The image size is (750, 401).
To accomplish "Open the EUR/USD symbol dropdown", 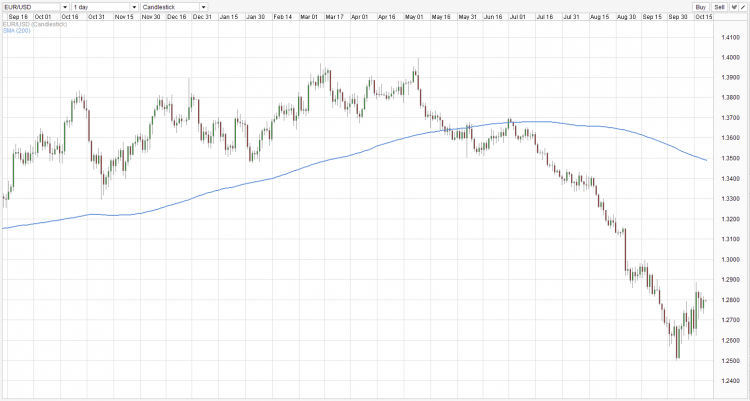I will 35,7.
